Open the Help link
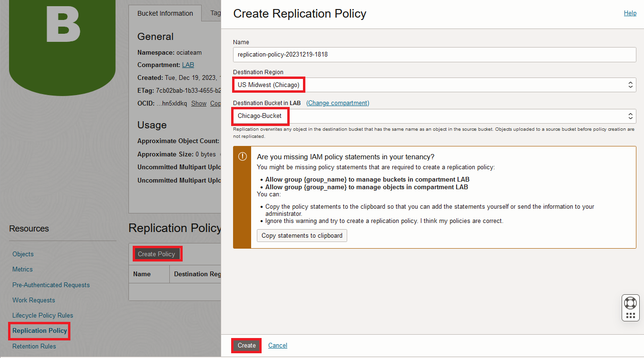Viewport: 644px width, 358px height. tap(630, 13)
